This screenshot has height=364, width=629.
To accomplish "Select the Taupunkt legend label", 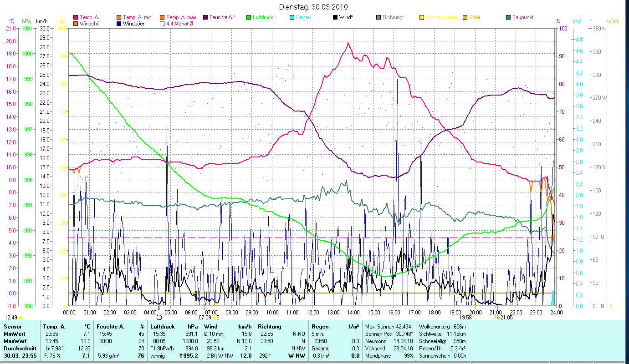I will click(x=522, y=18).
